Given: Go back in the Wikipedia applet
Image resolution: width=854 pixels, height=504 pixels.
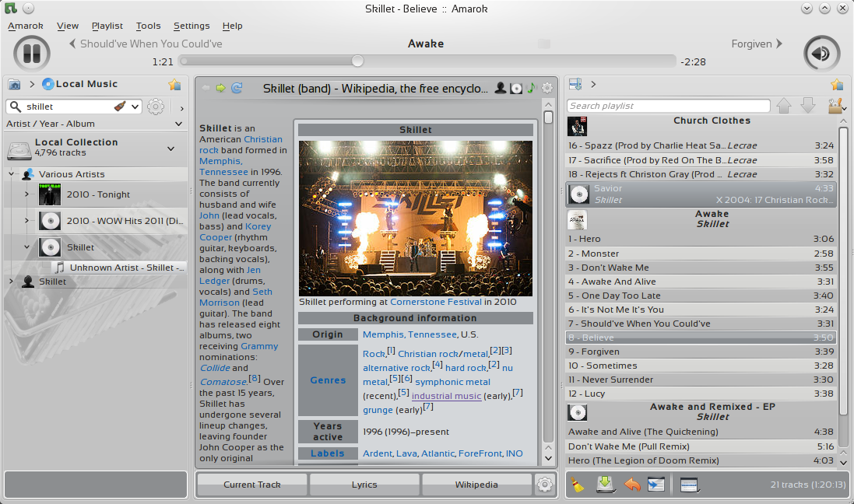Looking at the screenshot, I should (x=206, y=88).
